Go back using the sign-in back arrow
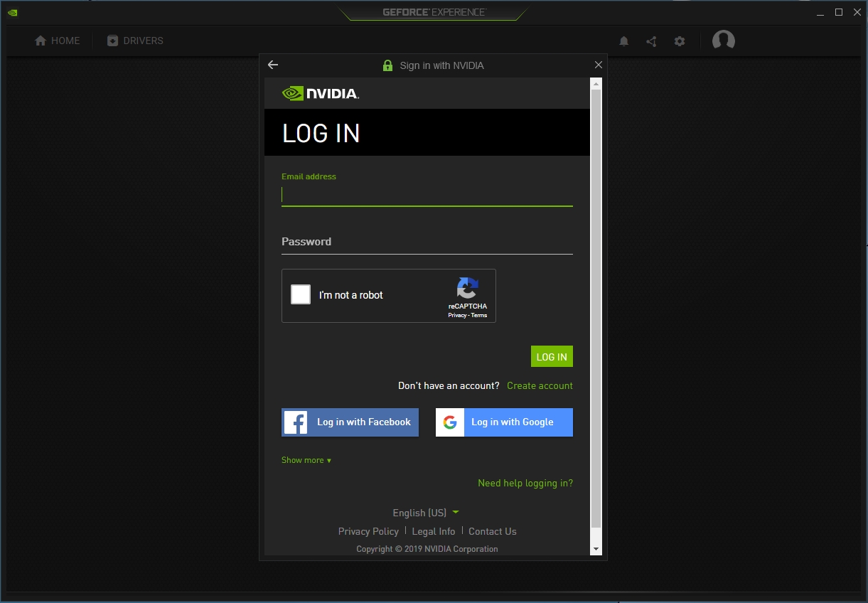The image size is (868, 603). click(273, 65)
